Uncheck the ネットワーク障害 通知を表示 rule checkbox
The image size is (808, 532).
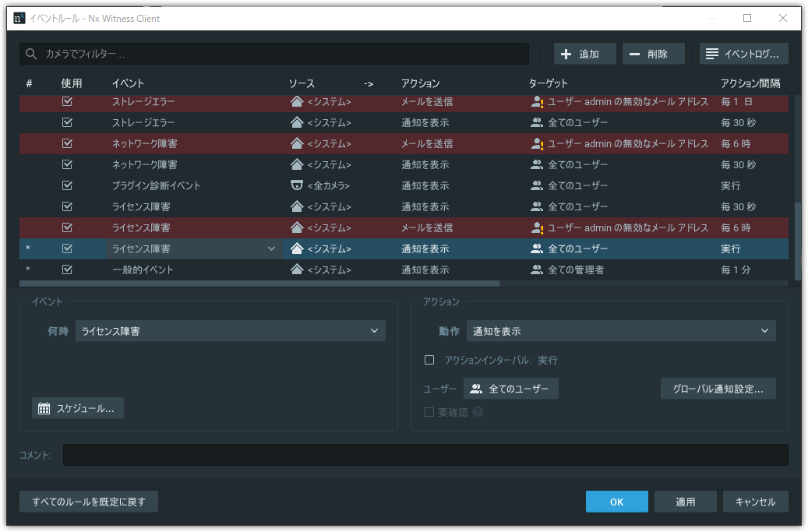click(x=67, y=165)
